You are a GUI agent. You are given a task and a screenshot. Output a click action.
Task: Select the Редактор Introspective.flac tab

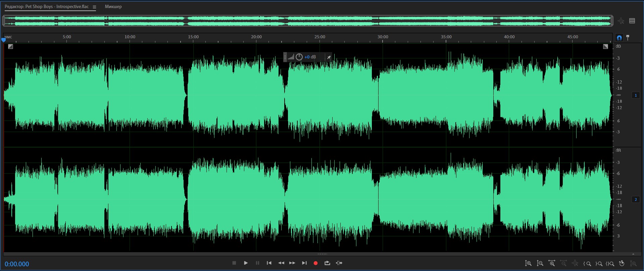point(47,7)
